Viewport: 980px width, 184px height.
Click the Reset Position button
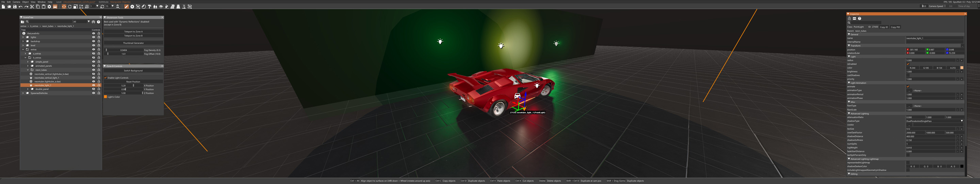pos(133,81)
